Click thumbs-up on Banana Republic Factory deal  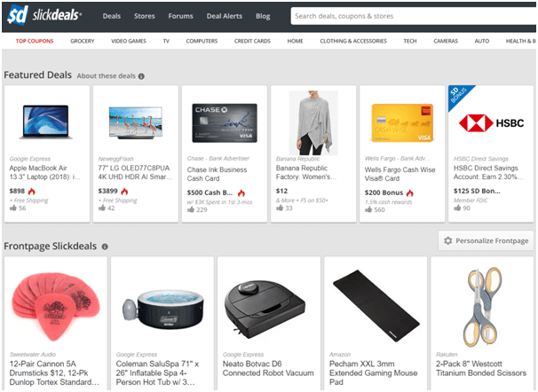click(280, 208)
